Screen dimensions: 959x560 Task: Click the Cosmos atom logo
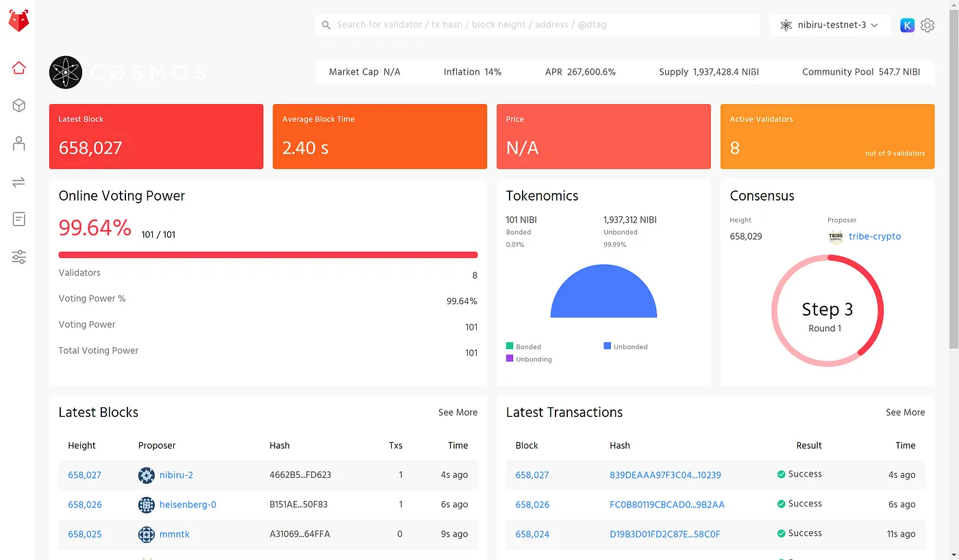[x=66, y=72]
